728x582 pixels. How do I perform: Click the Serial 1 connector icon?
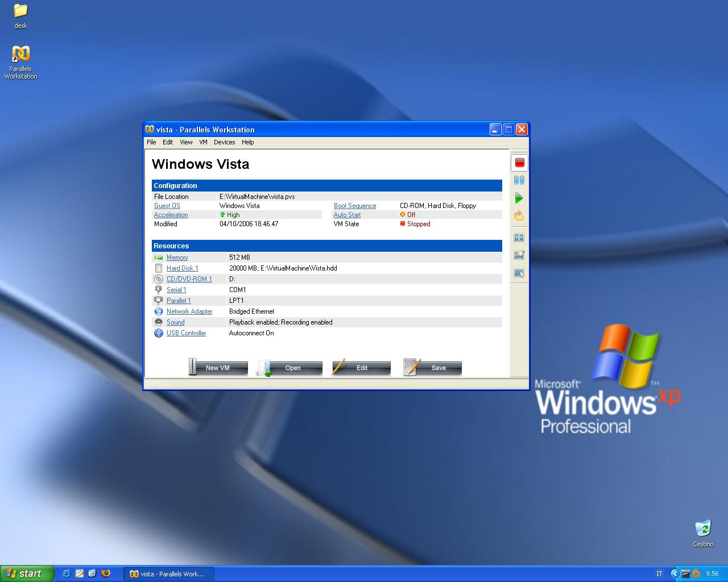(159, 290)
